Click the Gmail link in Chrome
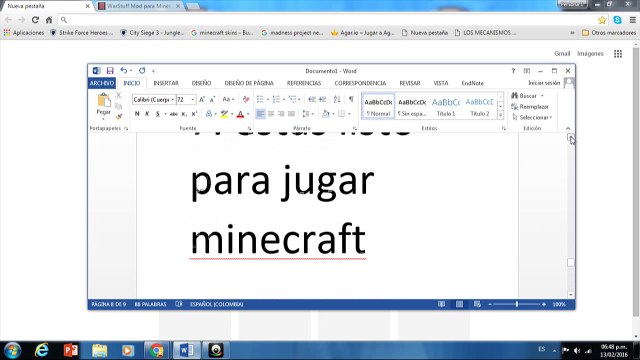640x360 pixels. coord(562,53)
